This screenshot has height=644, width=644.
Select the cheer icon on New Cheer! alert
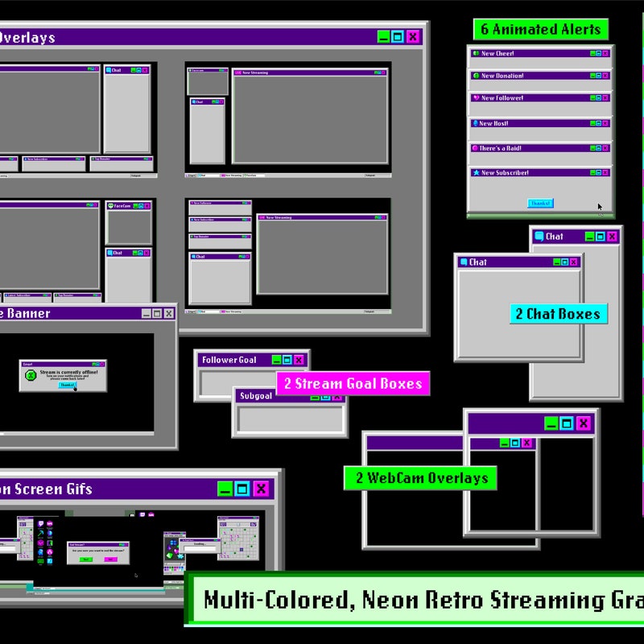tap(476, 52)
